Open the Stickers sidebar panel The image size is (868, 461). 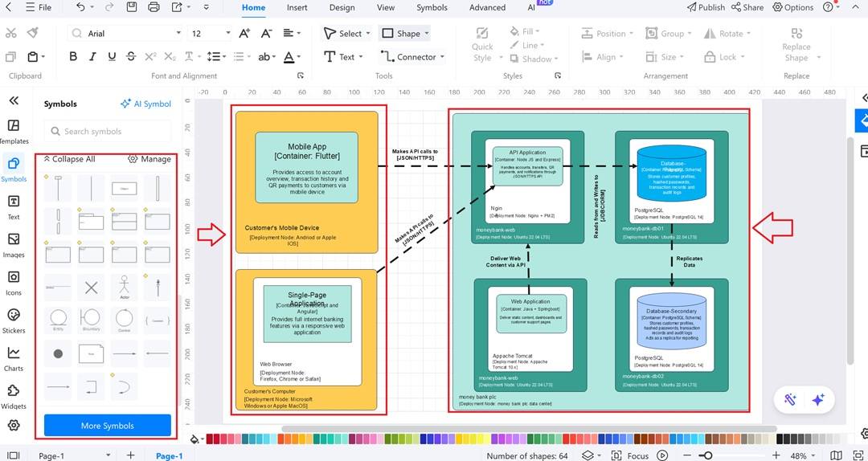(x=14, y=320)
